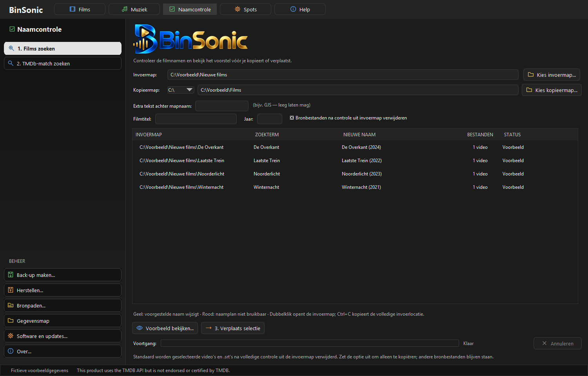The height and width of the screenshot is (376, 588).
Task: Click the backup icon beside Back-up maken
Action: (11, 275)
